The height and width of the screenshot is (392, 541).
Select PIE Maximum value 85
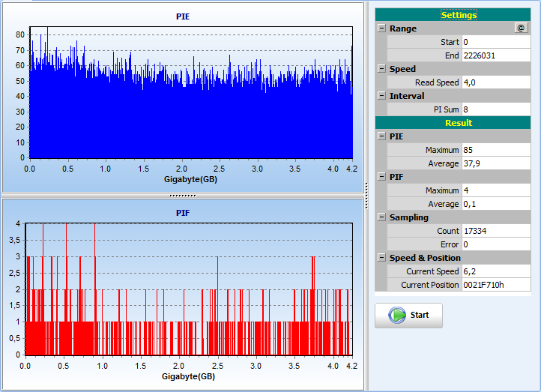pyautogui.click(x=496, y=150)
